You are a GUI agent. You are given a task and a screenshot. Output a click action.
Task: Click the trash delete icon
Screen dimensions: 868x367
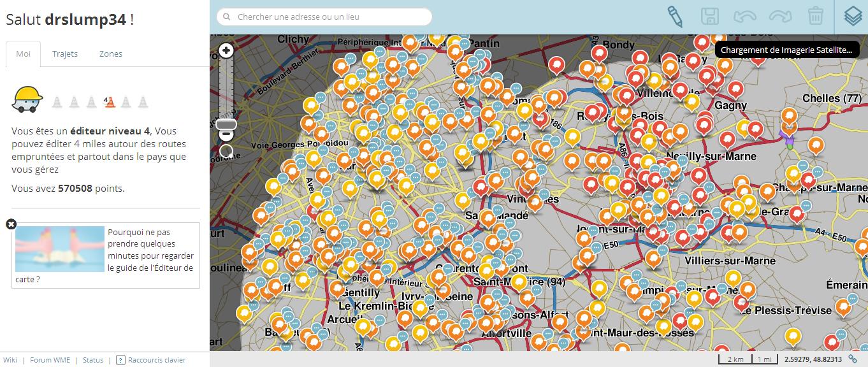pos(815,17)
